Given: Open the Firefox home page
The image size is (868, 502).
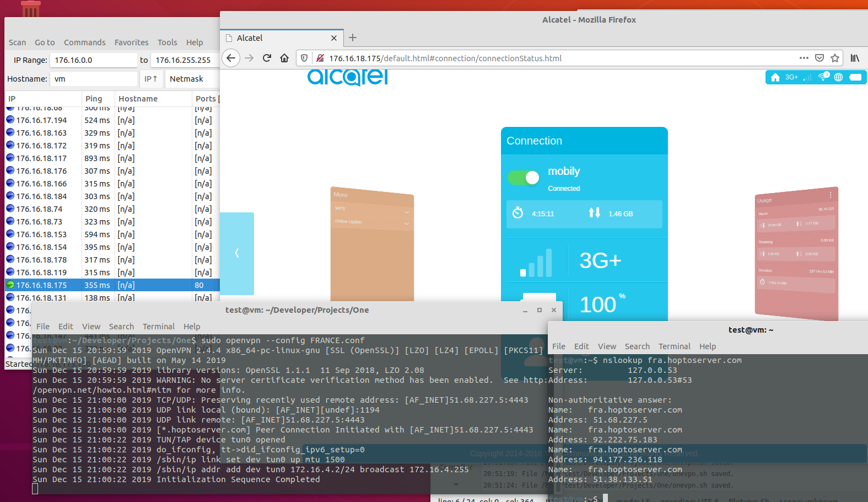Looking at the screenshot, I should (284, 58).
